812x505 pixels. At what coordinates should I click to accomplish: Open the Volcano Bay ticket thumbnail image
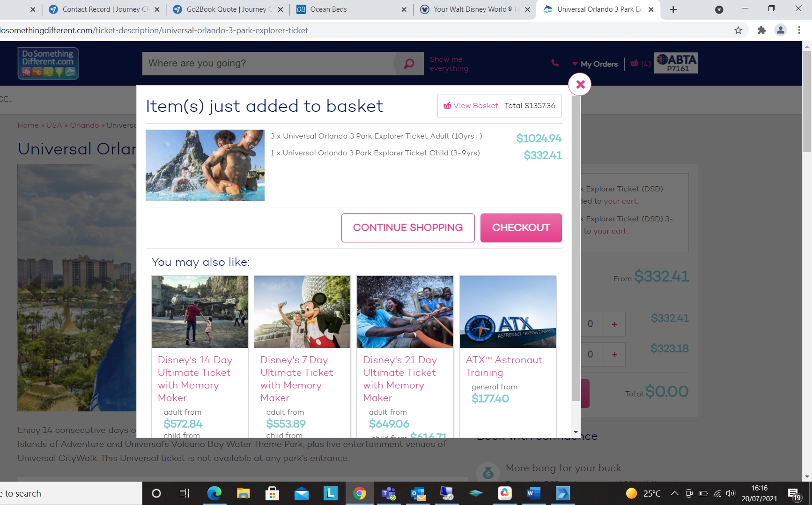(205, 165)
